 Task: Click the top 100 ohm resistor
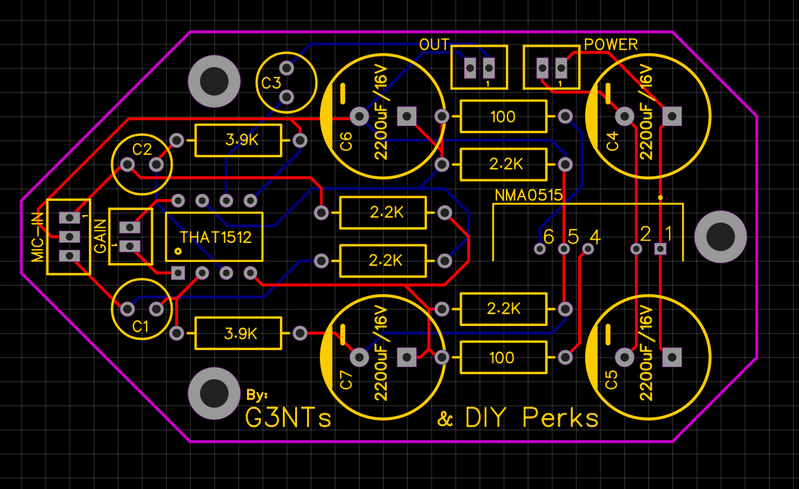click(x=502, y=117)
